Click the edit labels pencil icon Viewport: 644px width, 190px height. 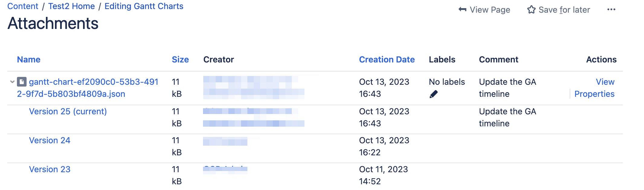pos(433,94)
